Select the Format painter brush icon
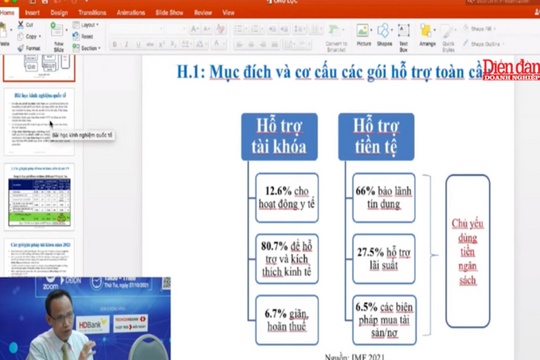Viewport: 540px width, 360px height. pyautogui.click(x=21, y=48)
